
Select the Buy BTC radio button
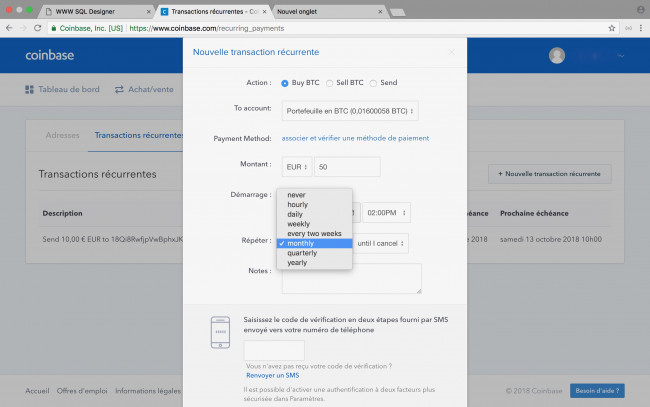(285, 83)
